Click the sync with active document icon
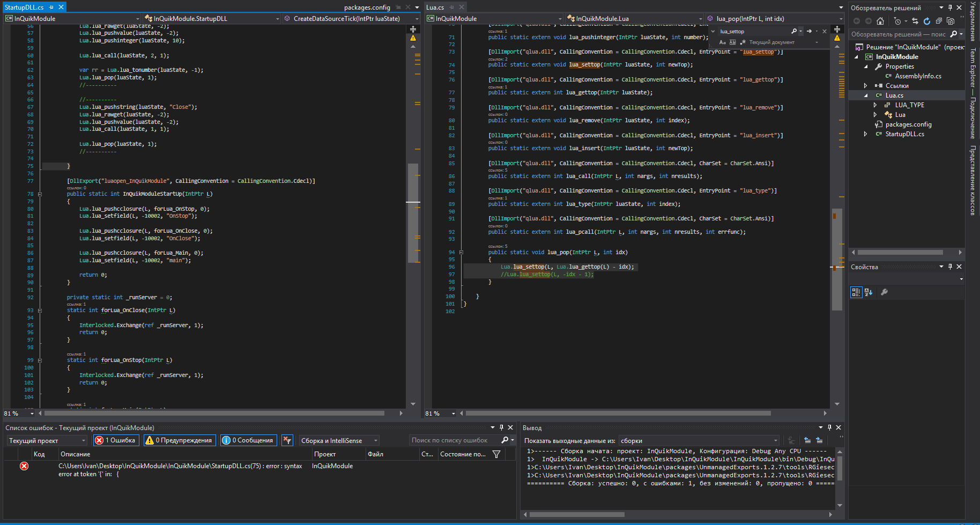 (x=915, y=21)
